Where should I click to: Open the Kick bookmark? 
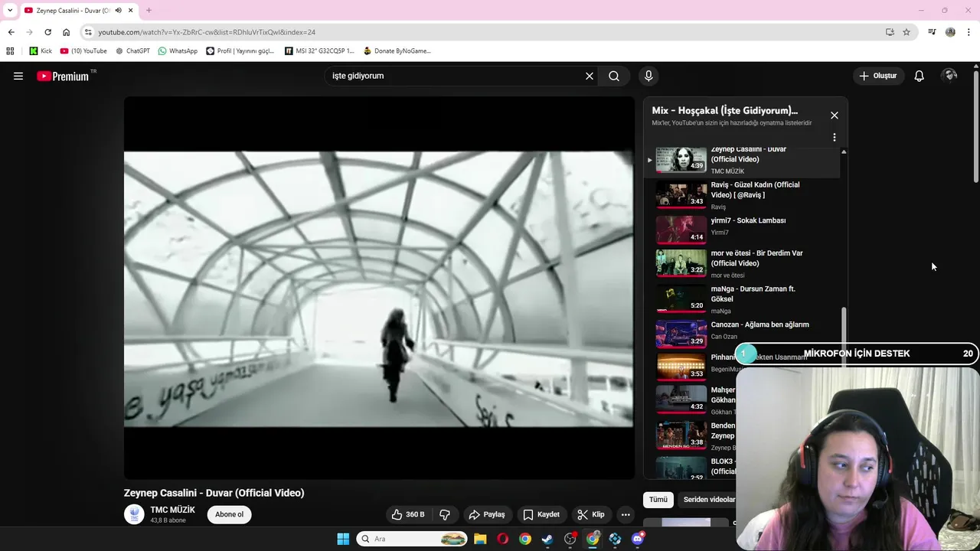pyautogui.click(x=41, y=51)
